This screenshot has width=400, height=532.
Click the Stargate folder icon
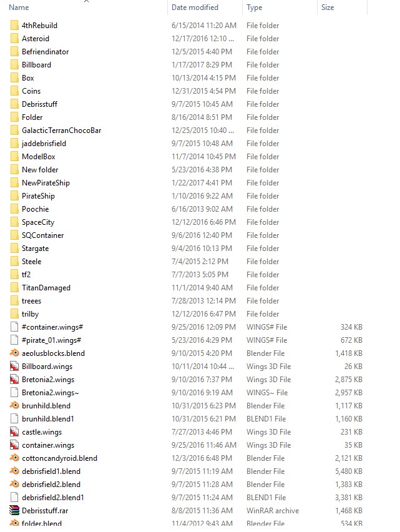click(14, 249)
